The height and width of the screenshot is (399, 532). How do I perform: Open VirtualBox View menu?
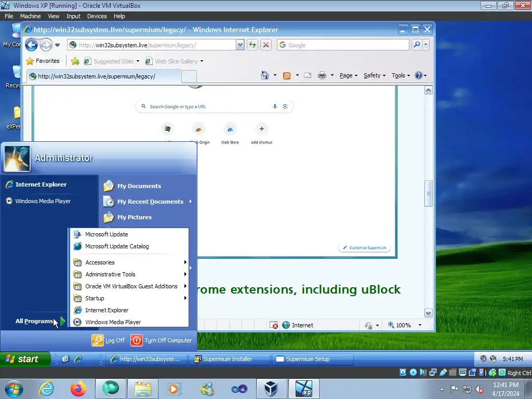click(x=54, y=16)
